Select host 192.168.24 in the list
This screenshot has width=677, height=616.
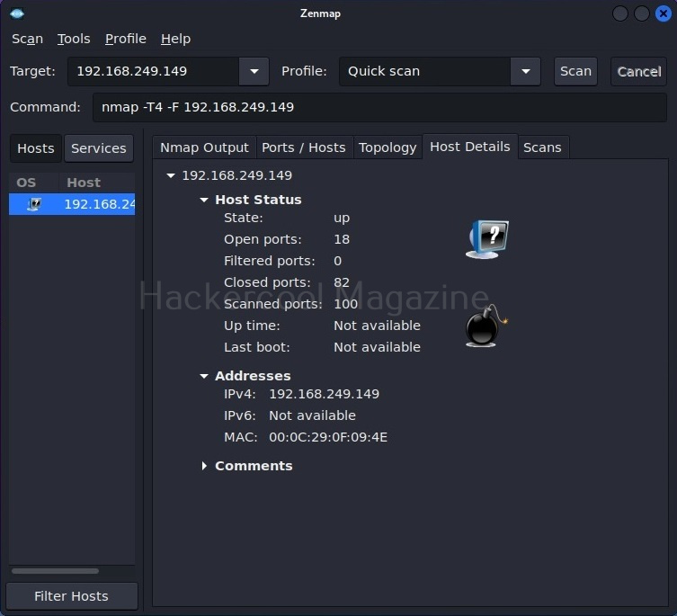[72, 204]
